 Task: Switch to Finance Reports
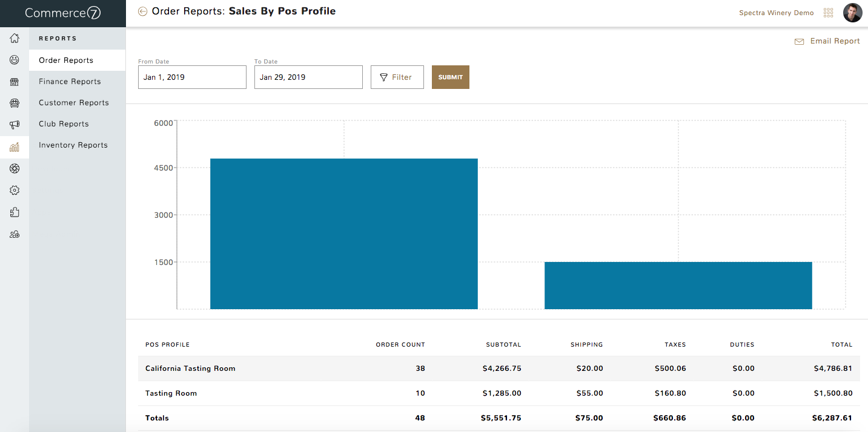68,81
